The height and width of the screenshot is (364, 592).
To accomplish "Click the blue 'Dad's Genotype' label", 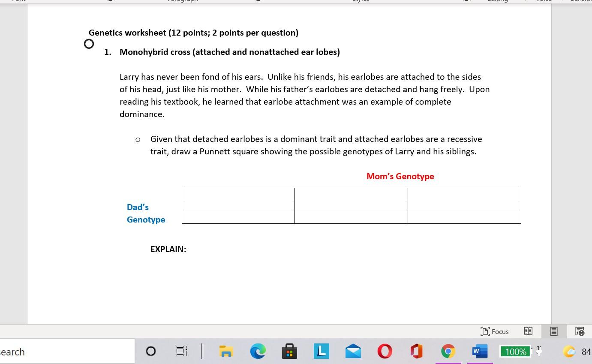I will pos(146,213).
